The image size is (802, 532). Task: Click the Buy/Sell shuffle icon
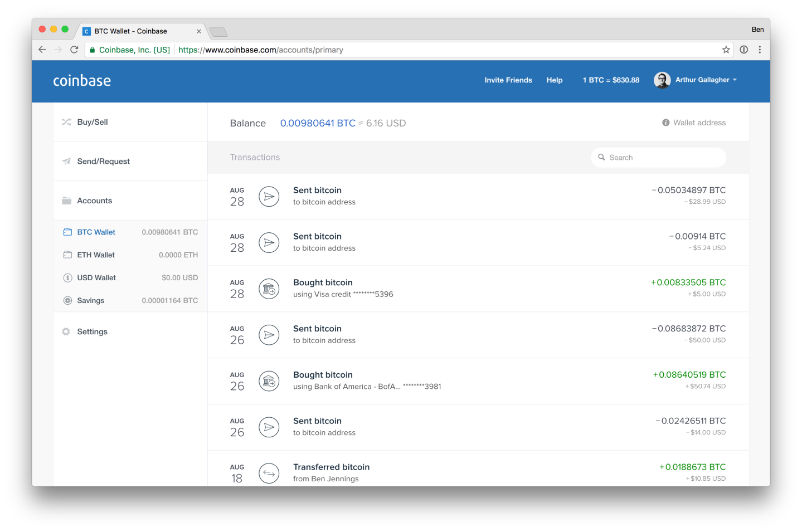[x=66, y=122]
